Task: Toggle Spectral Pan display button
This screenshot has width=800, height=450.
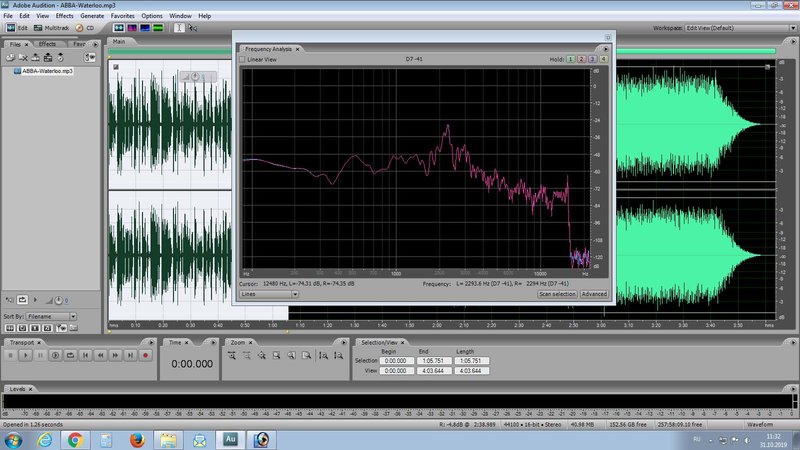Action: (x=145, y=28)
